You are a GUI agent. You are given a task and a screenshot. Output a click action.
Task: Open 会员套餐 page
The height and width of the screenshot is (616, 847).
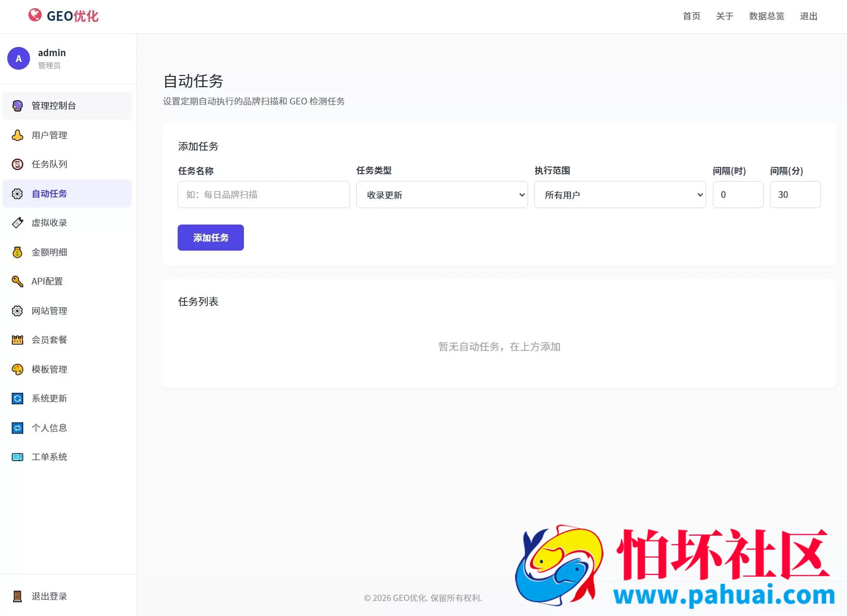pos(67,340)
